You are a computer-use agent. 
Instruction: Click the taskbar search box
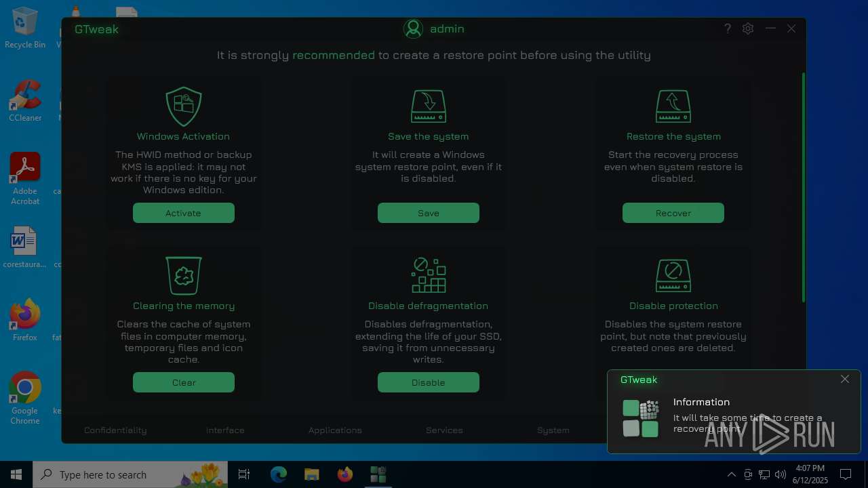click(132, 474)
